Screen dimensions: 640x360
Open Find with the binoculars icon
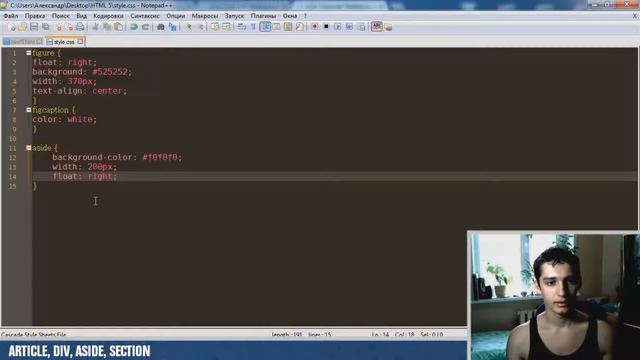click(161, 27)
